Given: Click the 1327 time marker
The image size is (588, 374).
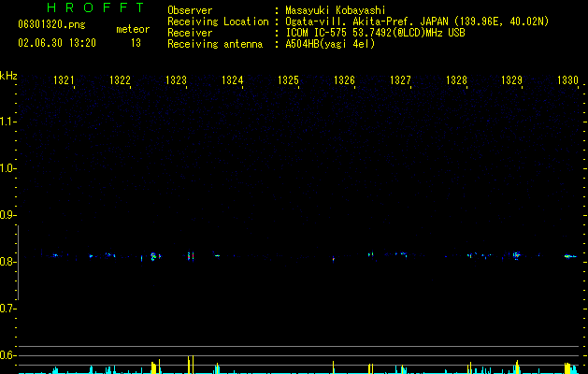Looking at the screenshot, I should point(400,80).
